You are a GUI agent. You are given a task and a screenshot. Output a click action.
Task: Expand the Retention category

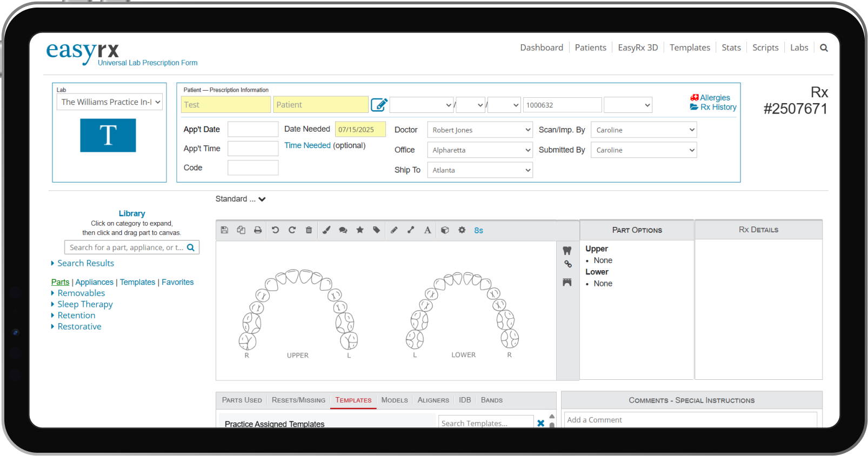coord(76,316)
